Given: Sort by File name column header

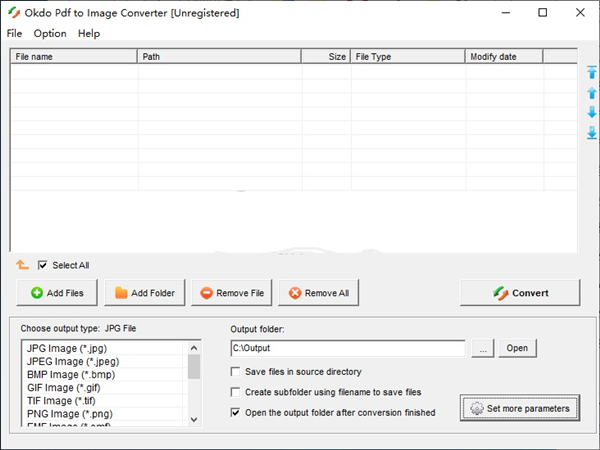Looking at the screenshot, I should (x=73, y=57).
